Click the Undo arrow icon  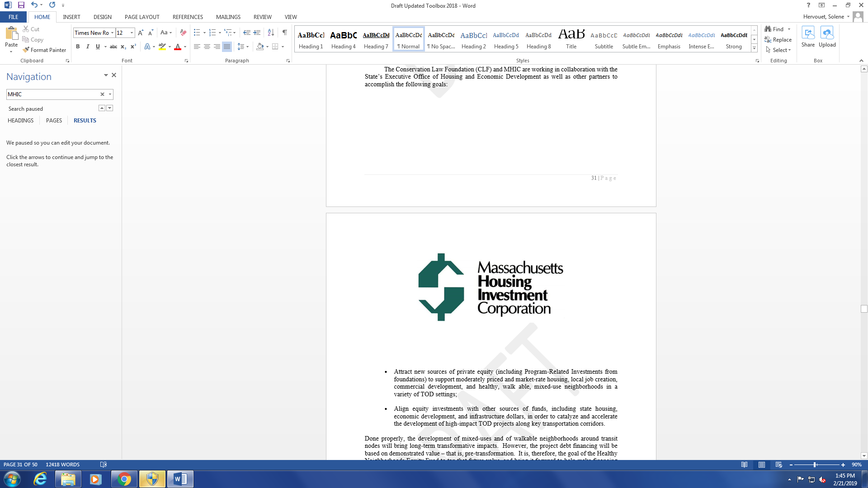tap(34, 5)
